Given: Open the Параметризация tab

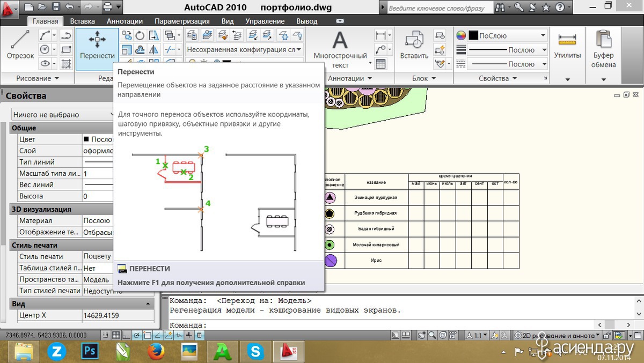Looking at the screenshot, I should [x=182, y=21].
